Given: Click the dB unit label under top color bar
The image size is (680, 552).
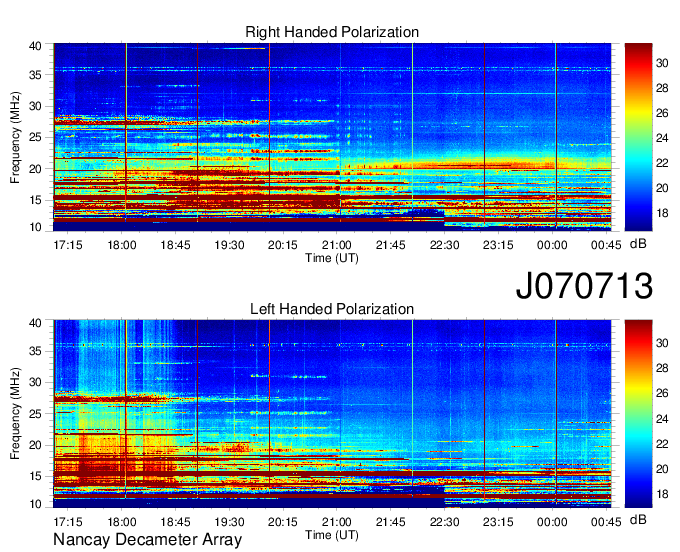Looking at the screenshot, I should click(x=638, y=244).
